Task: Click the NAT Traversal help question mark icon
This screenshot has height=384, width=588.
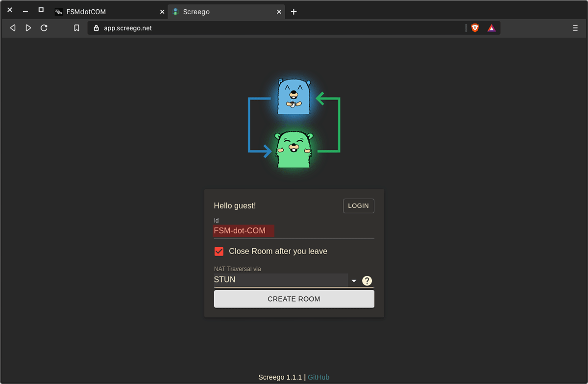Action: [x=367, y=281]
